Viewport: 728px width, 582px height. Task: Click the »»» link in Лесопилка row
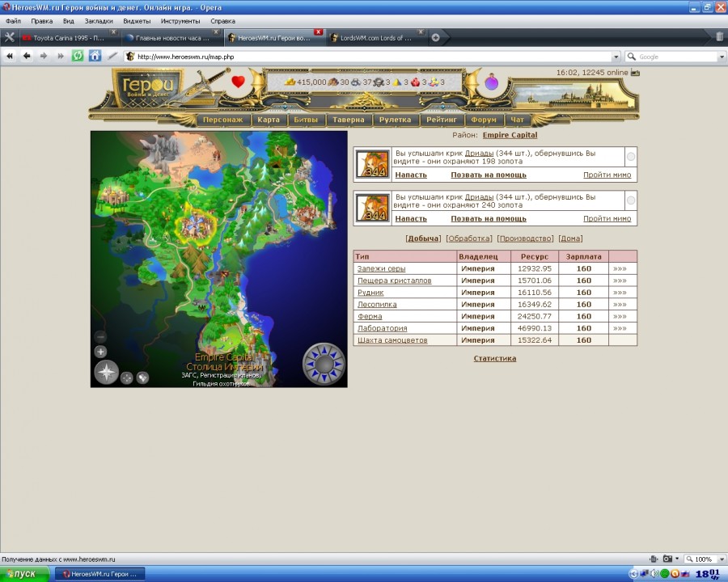pyautogui.click(x=620, y=305)
